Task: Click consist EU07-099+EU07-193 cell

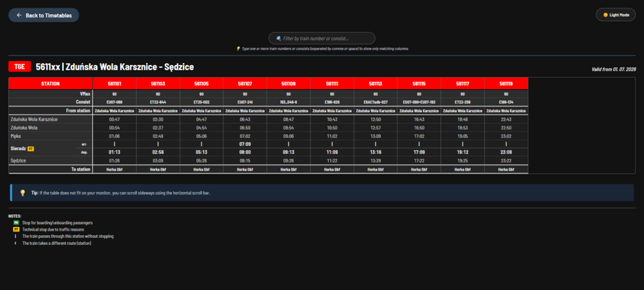Action: [419, 102]
